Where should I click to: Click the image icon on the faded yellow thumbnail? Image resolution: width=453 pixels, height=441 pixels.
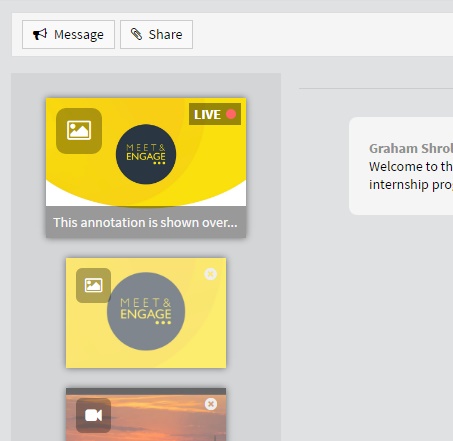click(93, 285)
